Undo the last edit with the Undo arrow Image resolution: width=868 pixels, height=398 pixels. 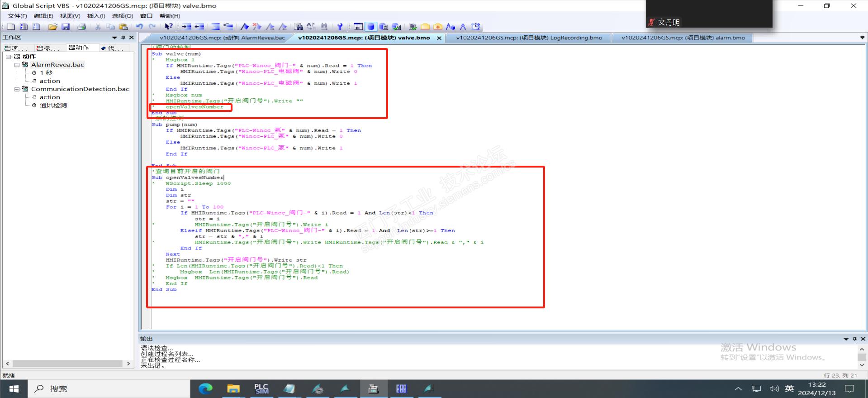(139, 26)
